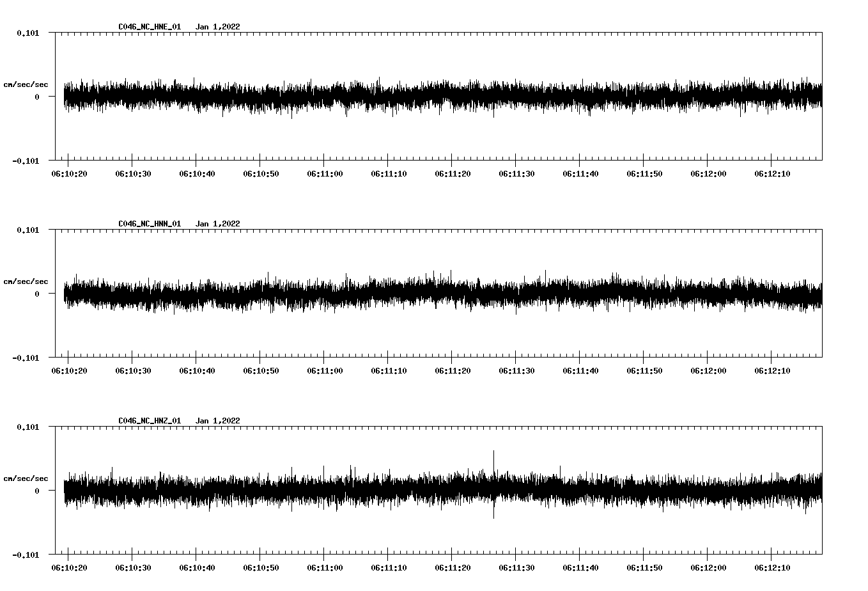This screenshot has height=591, width=868.
Task: Click the 06:11:30 time label under HNE plot
Action: pyautogui.click(x=516, y=174)
